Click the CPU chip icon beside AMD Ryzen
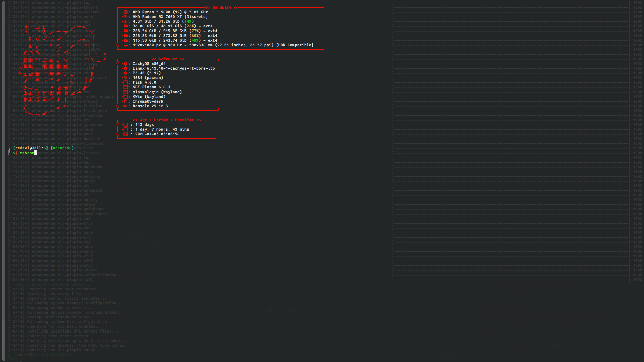644x362 pixels. click(x=125, y=12)
